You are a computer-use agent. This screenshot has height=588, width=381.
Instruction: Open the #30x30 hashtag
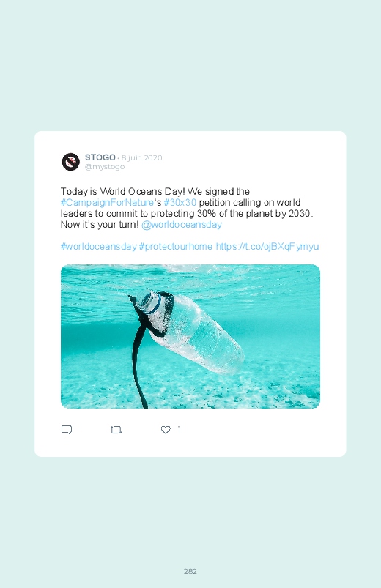[x=180, y=203]
